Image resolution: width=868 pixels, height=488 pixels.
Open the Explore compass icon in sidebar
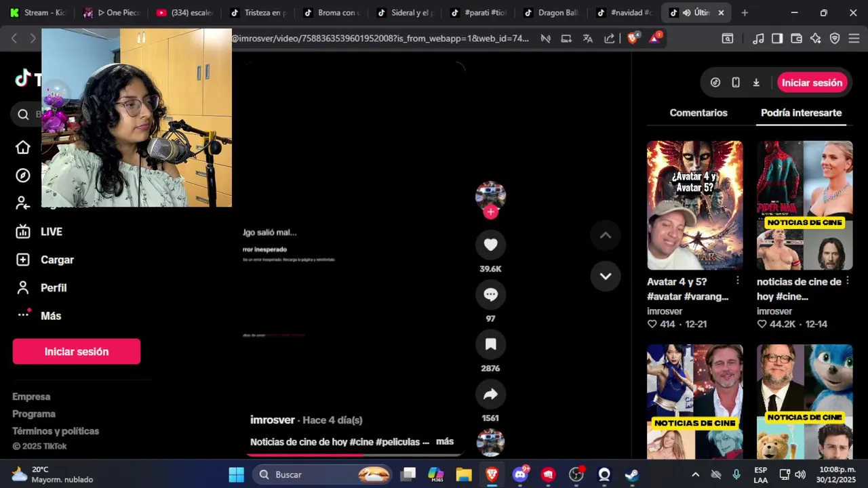click(x=23, y=176)
